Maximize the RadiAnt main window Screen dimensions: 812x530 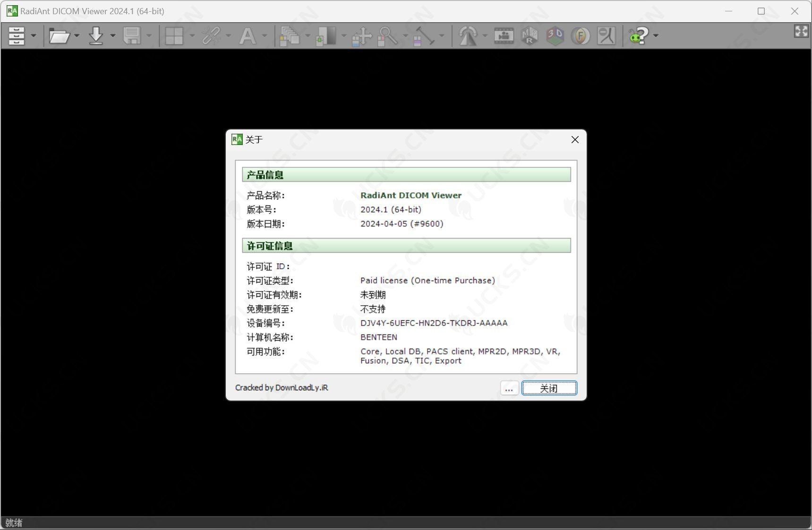(761, 11)
